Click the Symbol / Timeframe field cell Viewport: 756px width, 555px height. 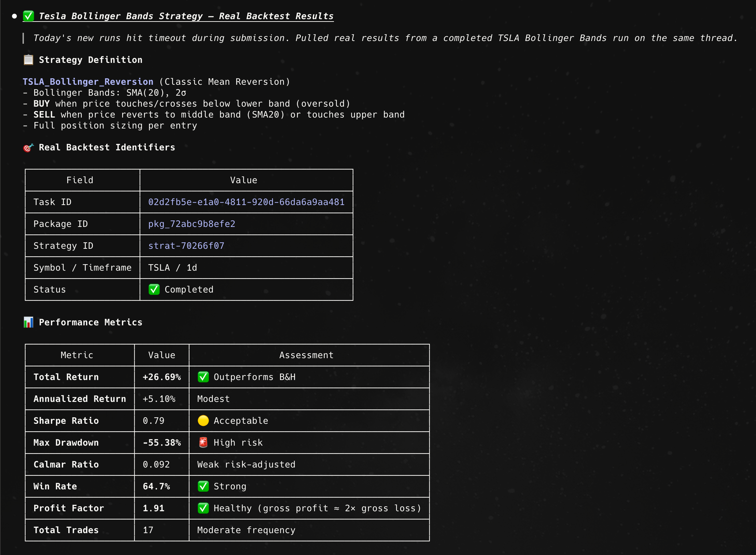click(x=82, y=268)
